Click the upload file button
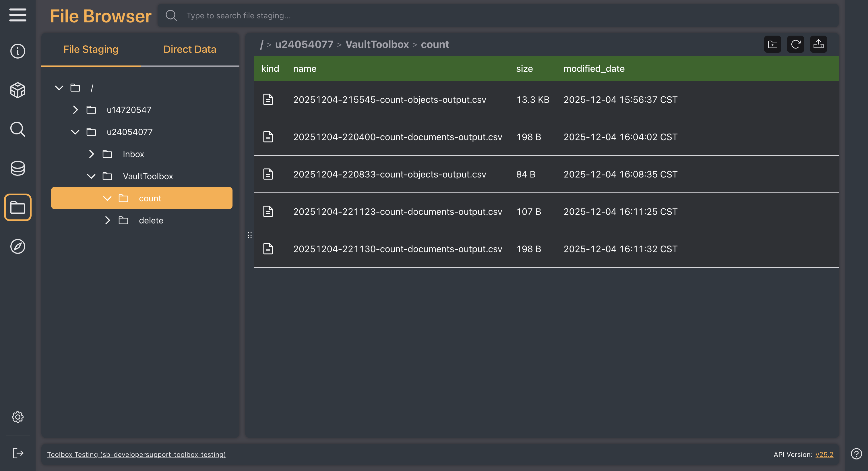This screenshot has height=471, width=868. pos(818,44)
